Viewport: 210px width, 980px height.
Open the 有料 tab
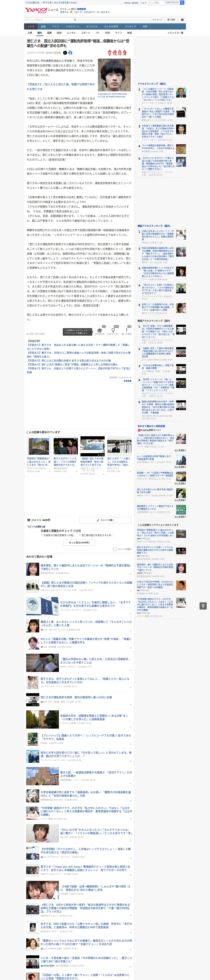coord(145,26)
